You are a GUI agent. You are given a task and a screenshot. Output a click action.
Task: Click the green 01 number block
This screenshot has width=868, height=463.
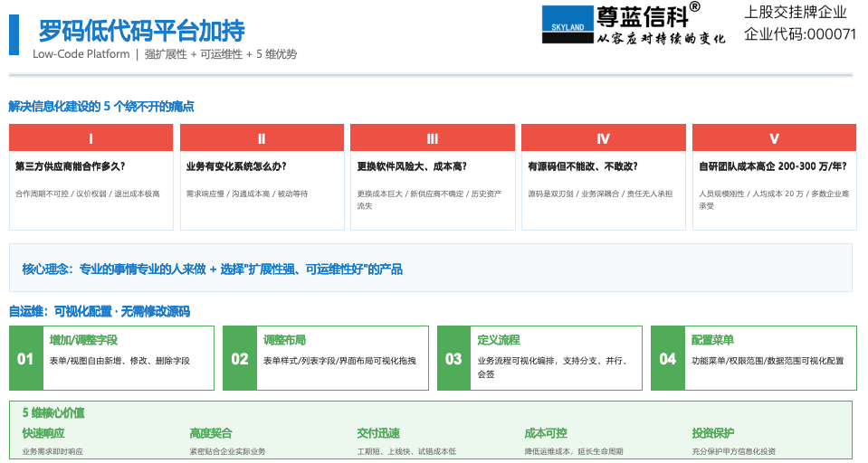tap(26, 358)
